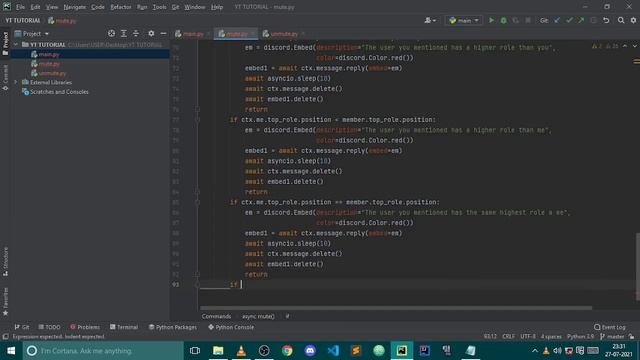Click the Git update project arrow
640x360 pixels.
(557, 20)
